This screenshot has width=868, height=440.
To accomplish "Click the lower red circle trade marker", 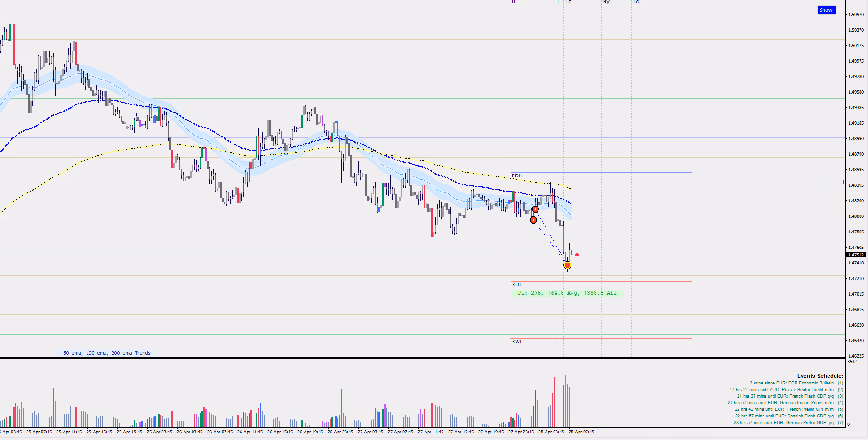I will click(x=533, y=220).
